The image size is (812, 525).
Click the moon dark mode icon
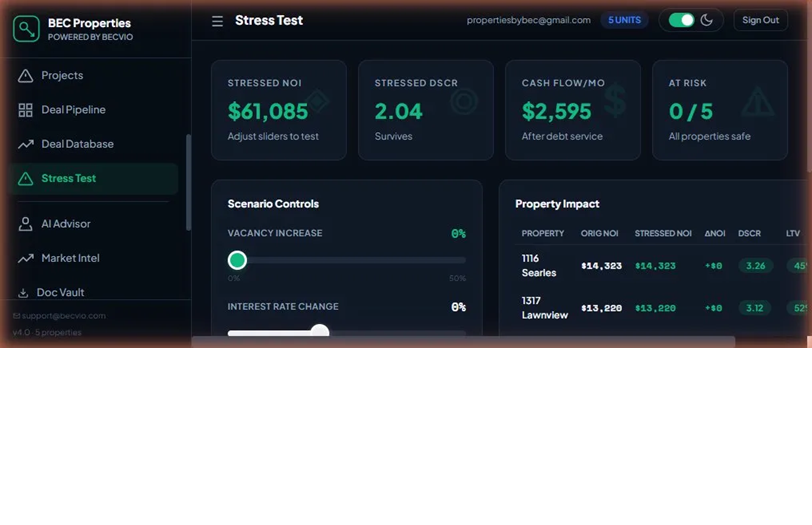coord(706,20)
